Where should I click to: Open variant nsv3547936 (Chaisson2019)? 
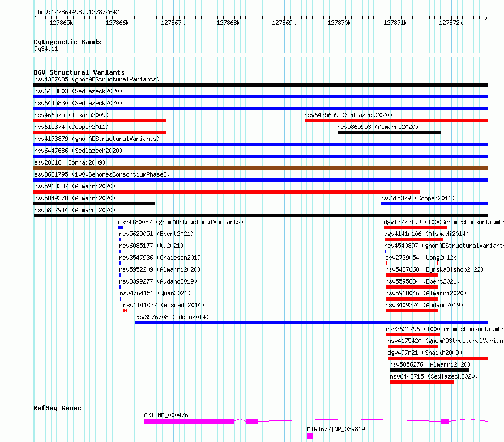(x=161, y=258)
